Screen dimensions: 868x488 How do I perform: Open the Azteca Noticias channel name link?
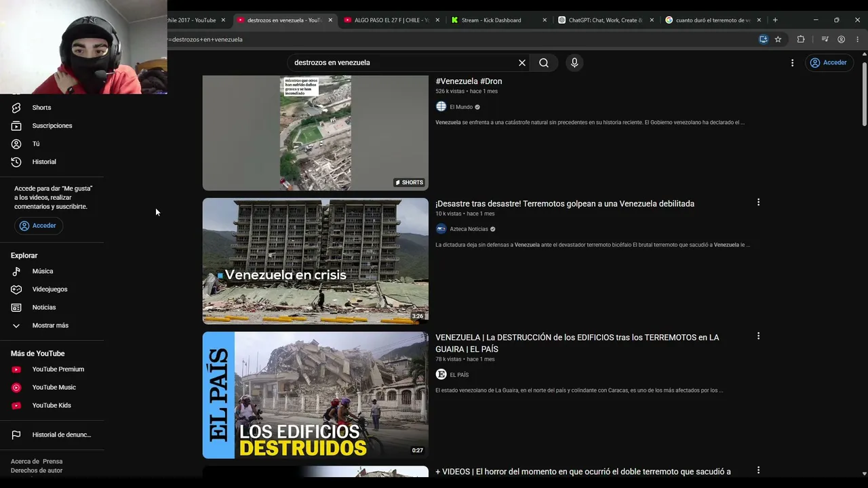click(x=469, y=229)
